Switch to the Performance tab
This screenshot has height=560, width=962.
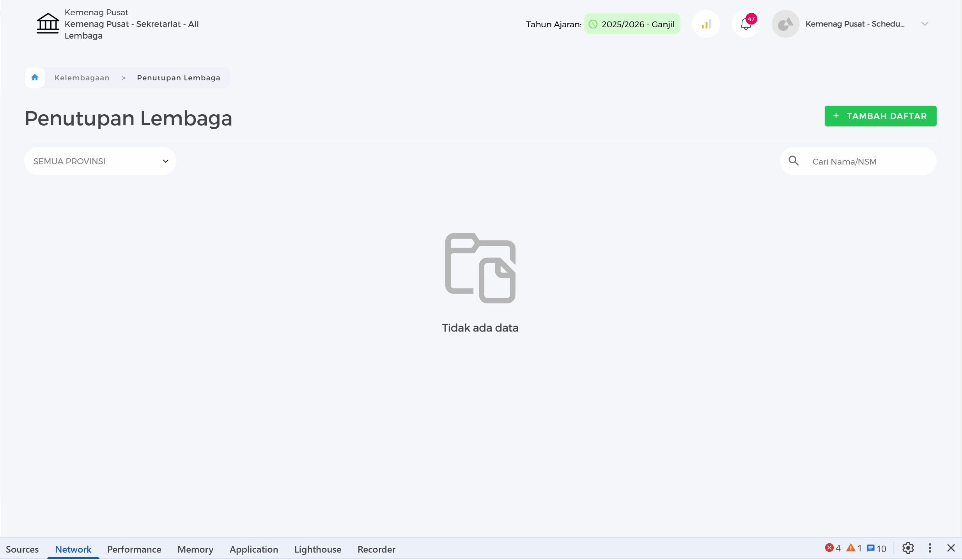[134, 549]
